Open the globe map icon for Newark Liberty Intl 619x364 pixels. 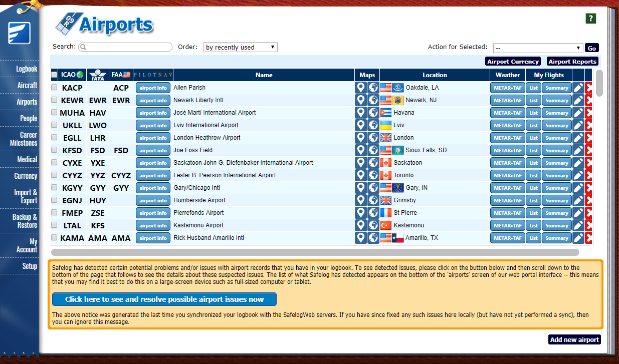click(x=373, y=100)
